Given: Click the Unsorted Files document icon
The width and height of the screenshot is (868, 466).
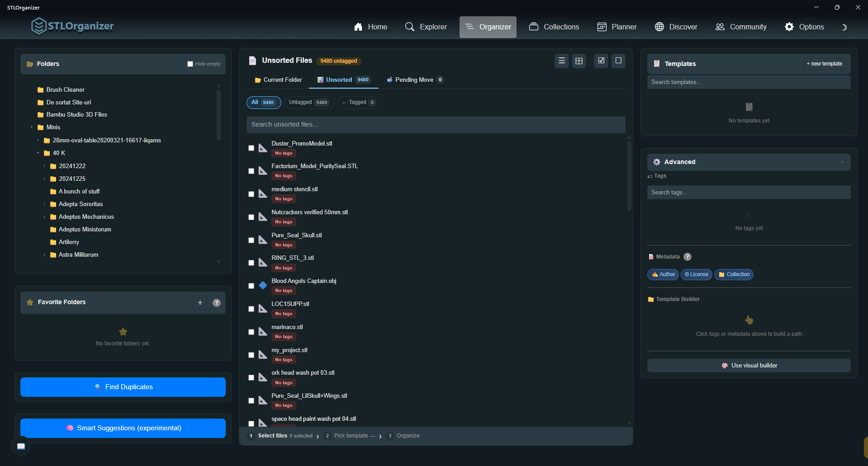Looking at the screenshot, I should coord(253,61).
